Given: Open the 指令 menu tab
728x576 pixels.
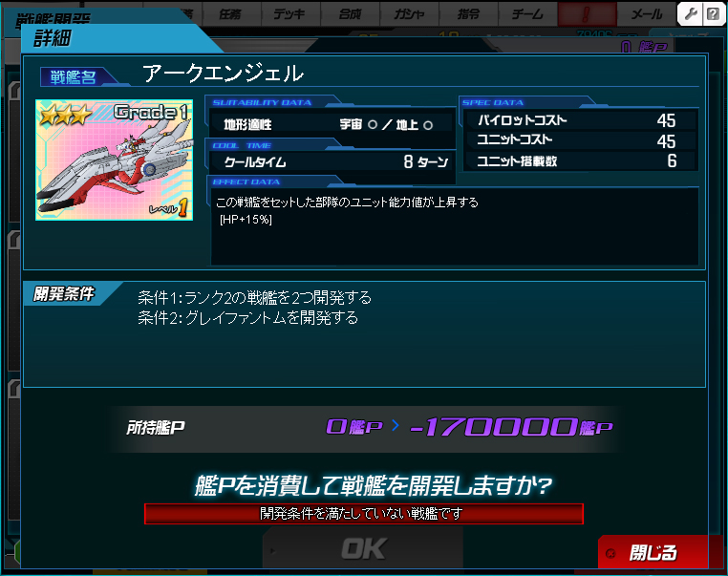Looking at the screenshot, I should [468, 14].
